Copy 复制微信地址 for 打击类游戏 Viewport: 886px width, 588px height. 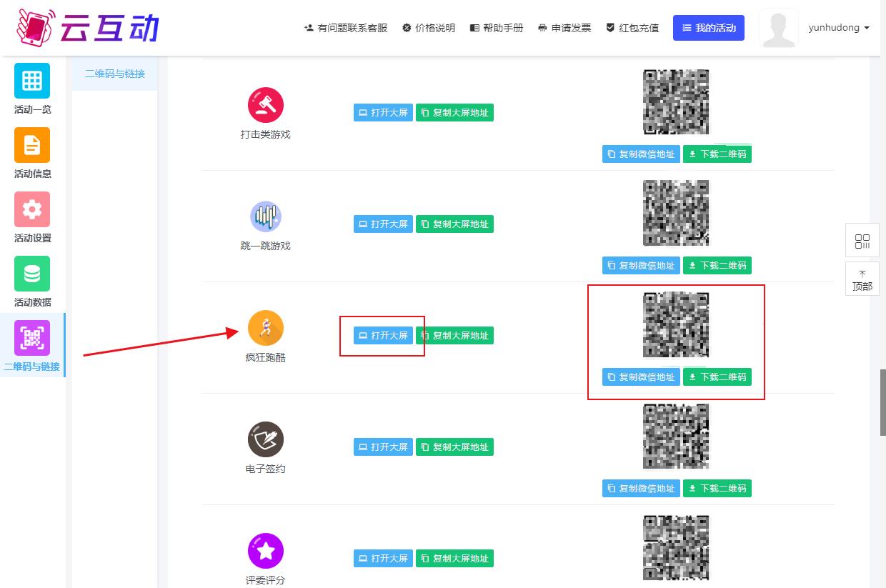641,154
